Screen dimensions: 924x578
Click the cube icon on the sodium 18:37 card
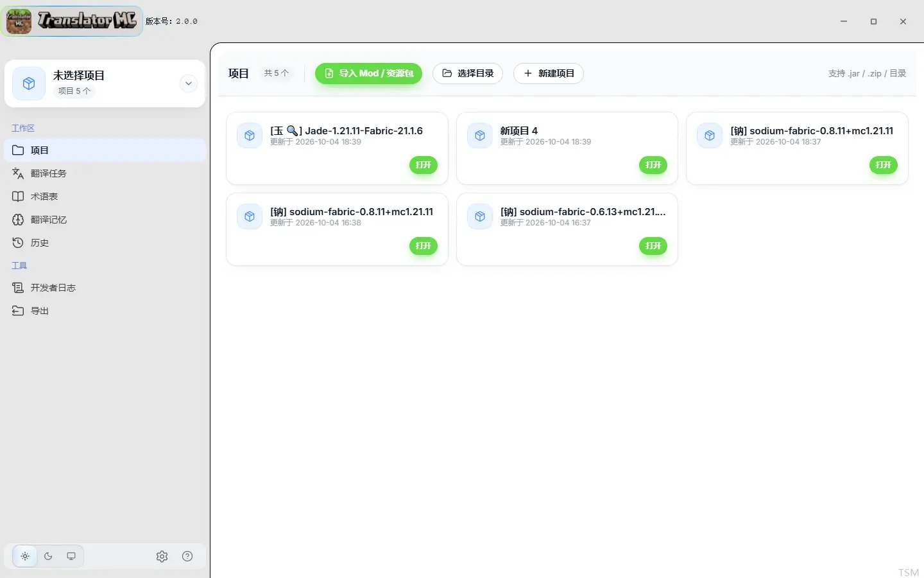(710, 136)
